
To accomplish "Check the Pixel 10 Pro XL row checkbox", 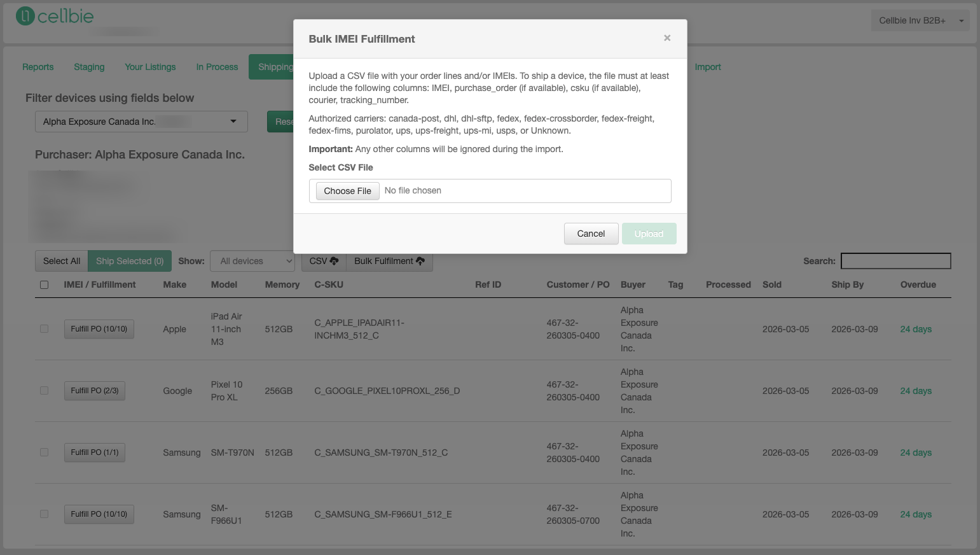I will (45, 391).
